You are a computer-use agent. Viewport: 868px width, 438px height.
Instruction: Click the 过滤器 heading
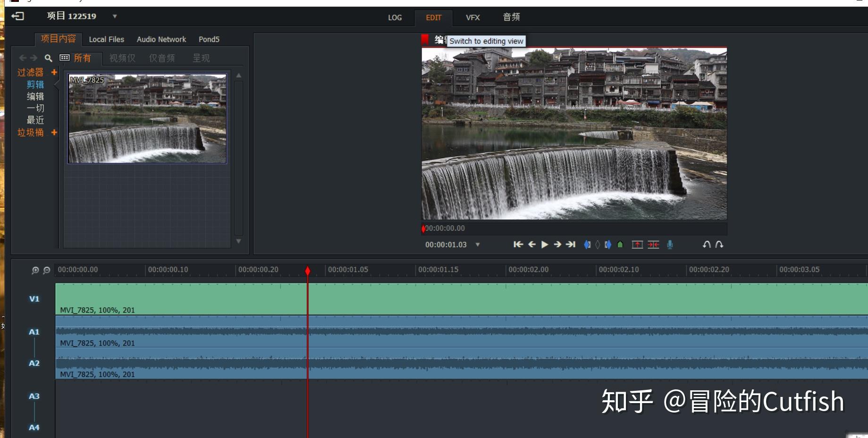(x=30, y=72)
